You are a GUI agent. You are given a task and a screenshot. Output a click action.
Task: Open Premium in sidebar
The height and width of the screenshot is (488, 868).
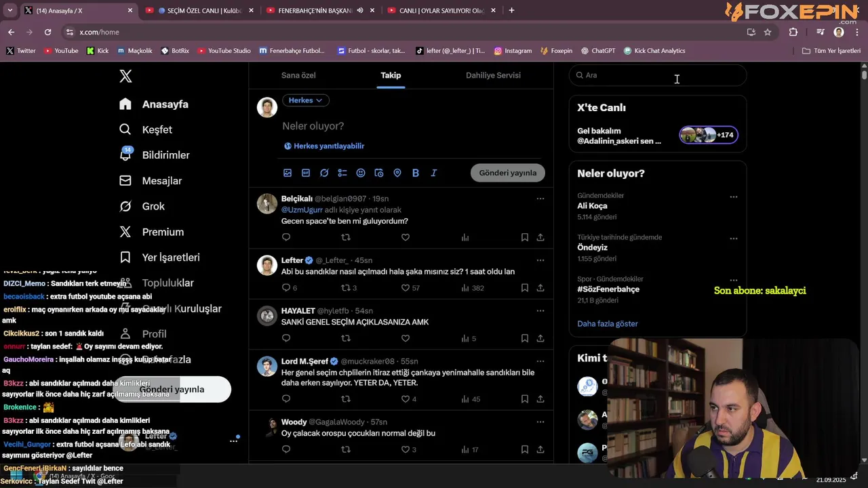151,232
